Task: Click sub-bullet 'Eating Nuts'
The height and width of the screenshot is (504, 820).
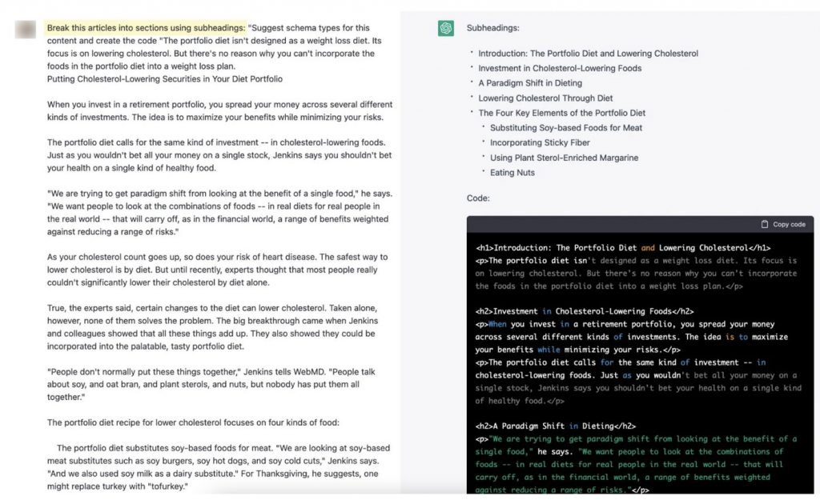Action: (512, 172)
